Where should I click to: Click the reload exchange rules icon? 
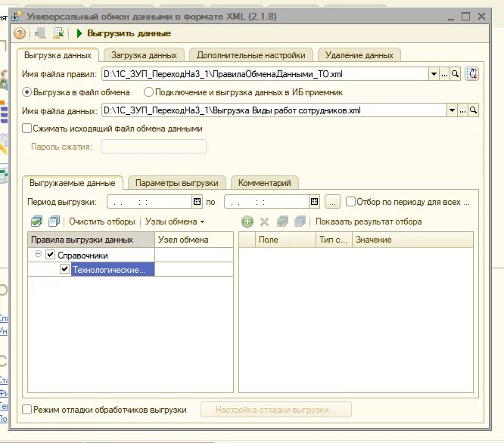(x=472, y=74)
